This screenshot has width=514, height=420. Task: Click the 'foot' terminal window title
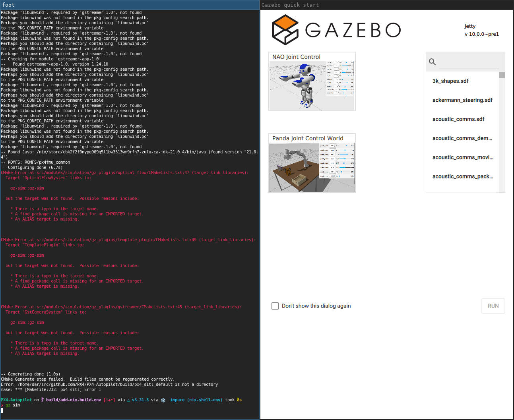(8, 5)
